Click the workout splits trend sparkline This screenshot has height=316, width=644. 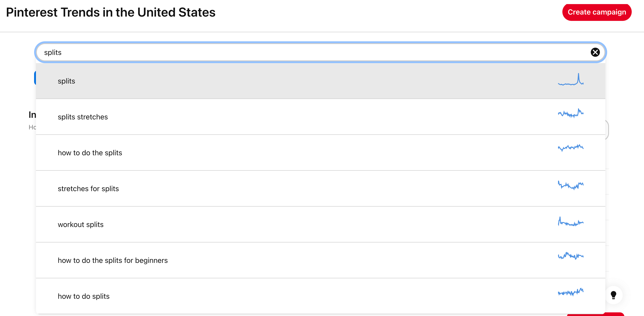click(571, 221)
